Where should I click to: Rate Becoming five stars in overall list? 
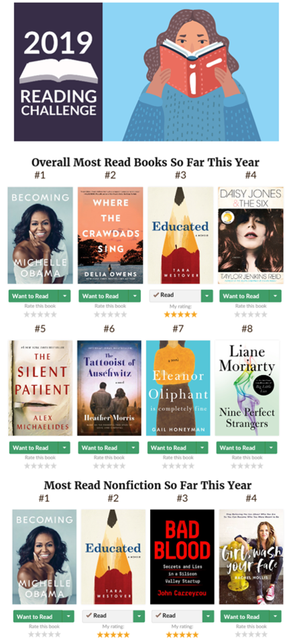click(x=54, y=315)
